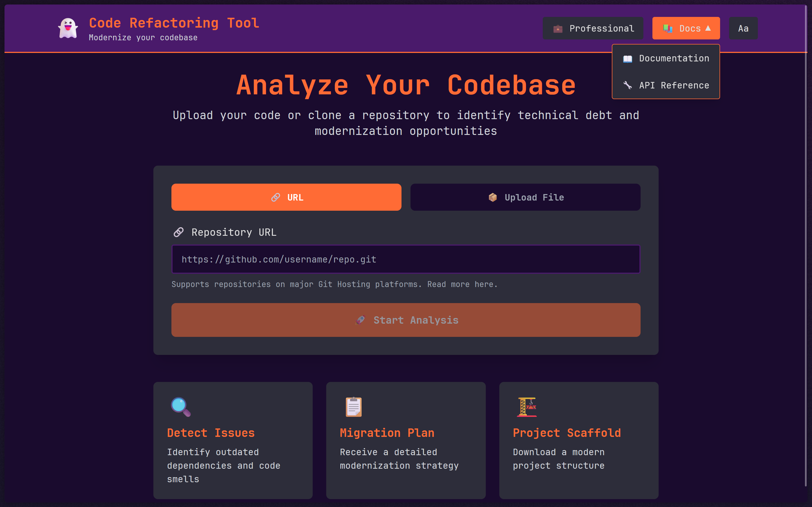
Task: Click the clipboard Migration Plan icon
Action: click(353, 407)
